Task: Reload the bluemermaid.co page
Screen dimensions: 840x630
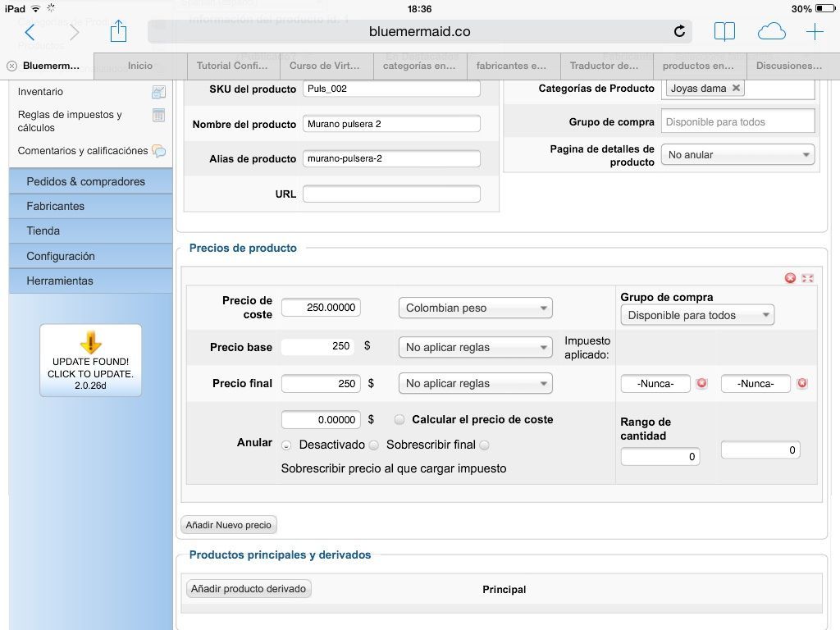Action: tap(679, 32)
